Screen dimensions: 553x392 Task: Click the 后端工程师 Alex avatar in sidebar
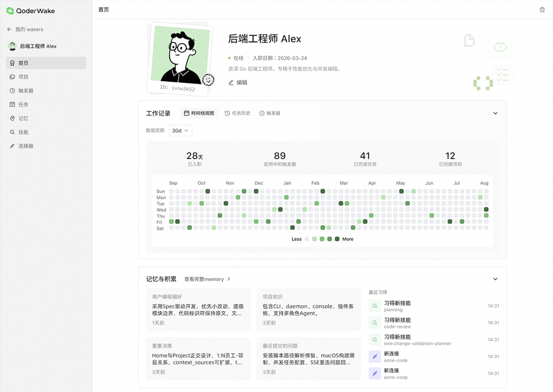pos(12,46)
